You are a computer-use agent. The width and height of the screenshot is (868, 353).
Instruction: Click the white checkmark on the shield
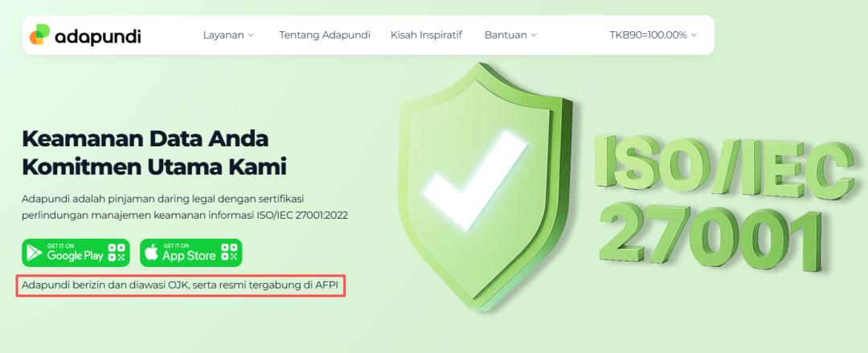coord(476,179)
